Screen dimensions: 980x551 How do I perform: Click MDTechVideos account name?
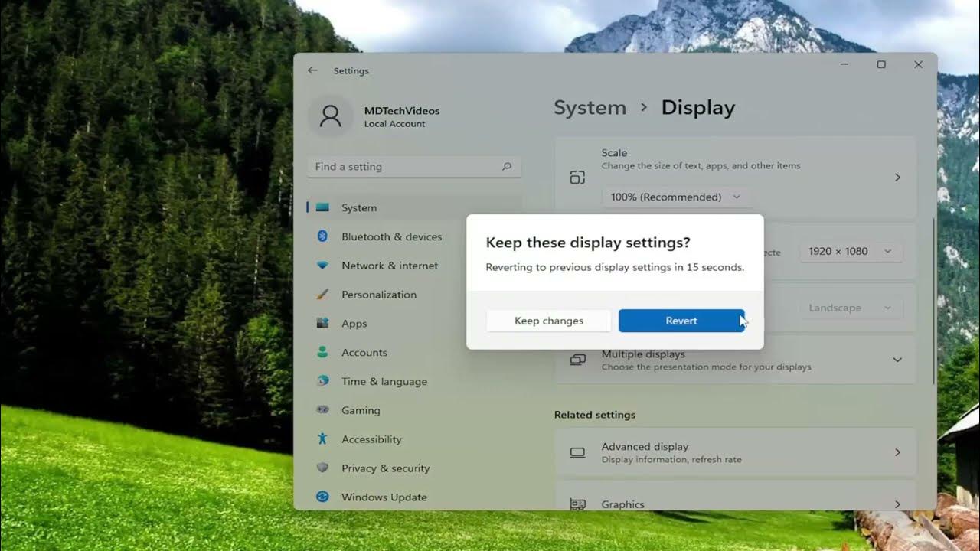click(402, 111)
